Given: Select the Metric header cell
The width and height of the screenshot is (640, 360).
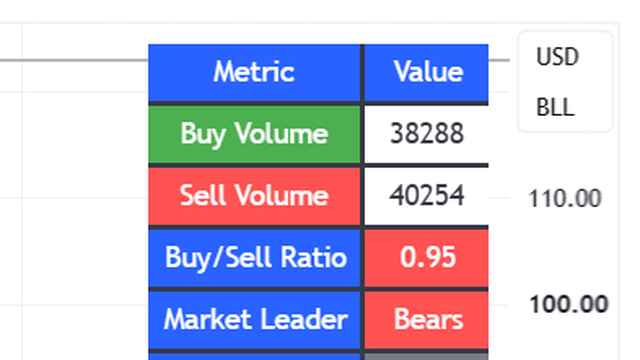Looking at the screenshot, I should click(254, 72).
